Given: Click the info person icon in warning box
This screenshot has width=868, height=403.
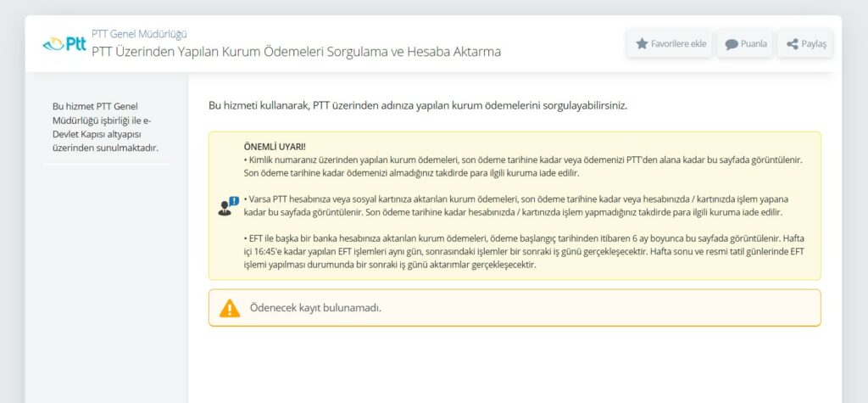Looking at the screenshot, I should (x=227, y=206).
